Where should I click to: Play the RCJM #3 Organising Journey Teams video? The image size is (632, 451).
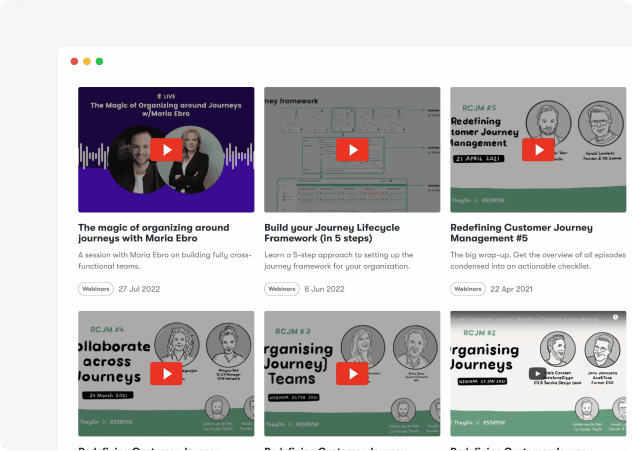352,374
